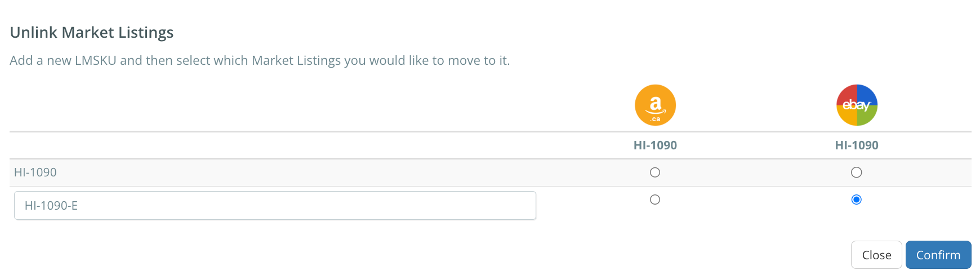
Task: Keep Amazon listing on HI-1090 radio
Action: click(x=655, y=172)
